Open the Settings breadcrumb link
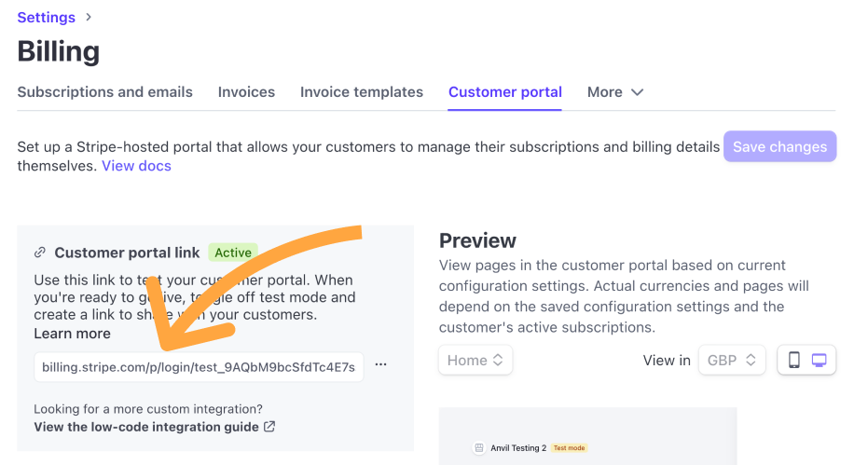The image size is (868, 465). [47, 18]
